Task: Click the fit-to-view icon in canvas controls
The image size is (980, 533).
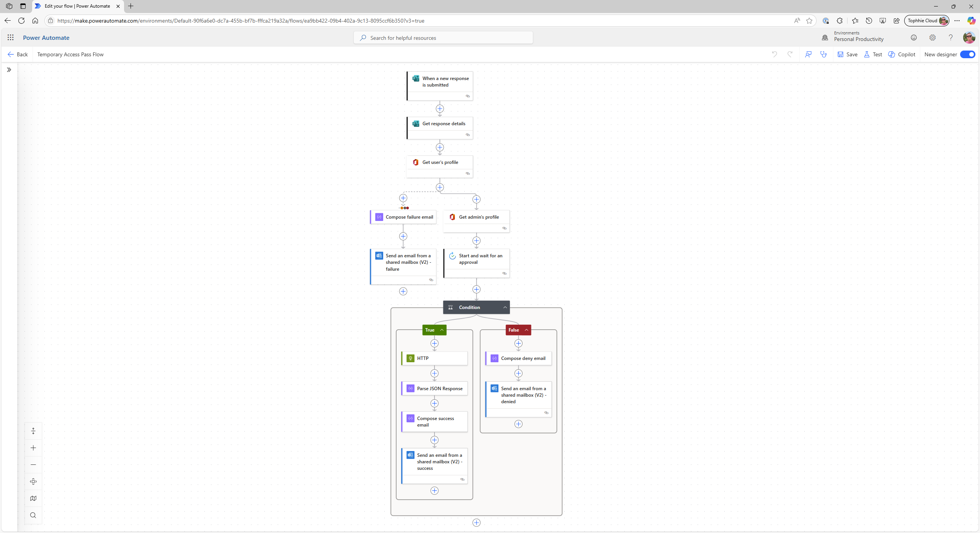Action: point(33,481)
